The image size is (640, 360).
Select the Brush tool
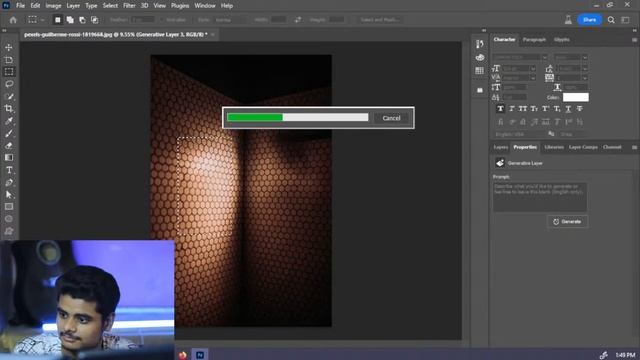tap(9, 133)
